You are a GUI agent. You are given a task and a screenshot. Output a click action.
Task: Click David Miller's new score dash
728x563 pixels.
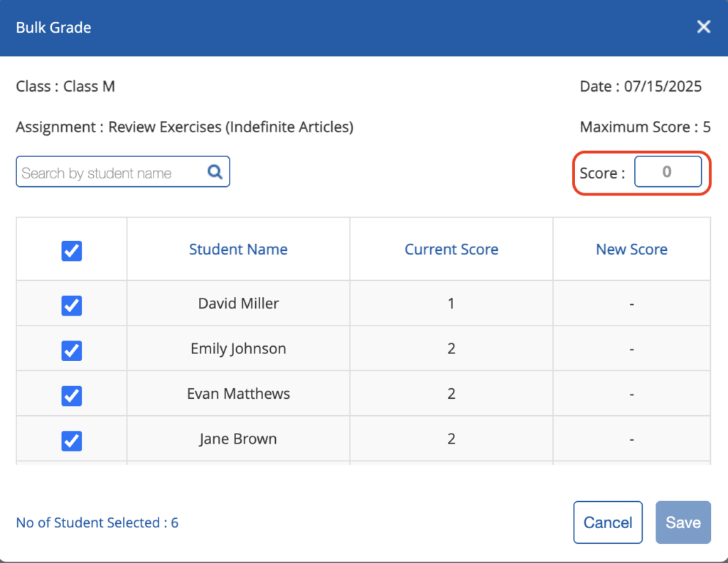click(631, 304)
